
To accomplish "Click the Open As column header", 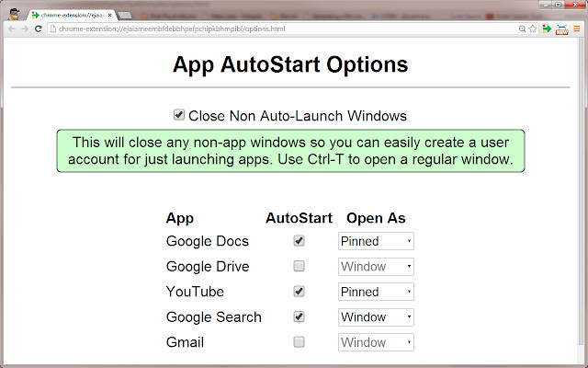I will click(x=376, y=218).
